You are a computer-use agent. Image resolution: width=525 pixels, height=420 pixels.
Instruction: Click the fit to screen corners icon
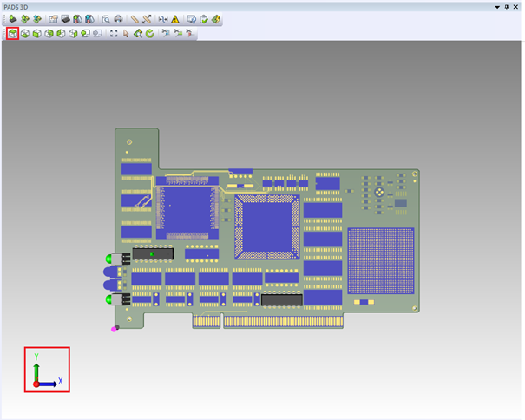[114, 34]
